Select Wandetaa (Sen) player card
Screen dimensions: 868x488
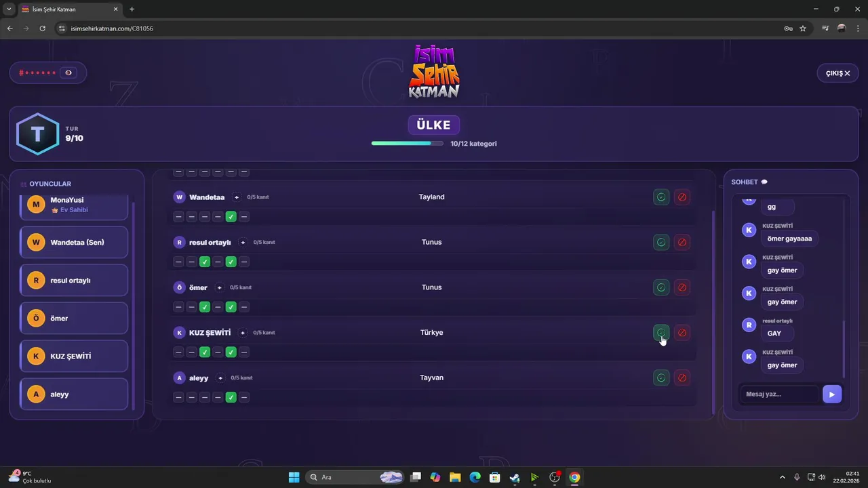[74, 242]
